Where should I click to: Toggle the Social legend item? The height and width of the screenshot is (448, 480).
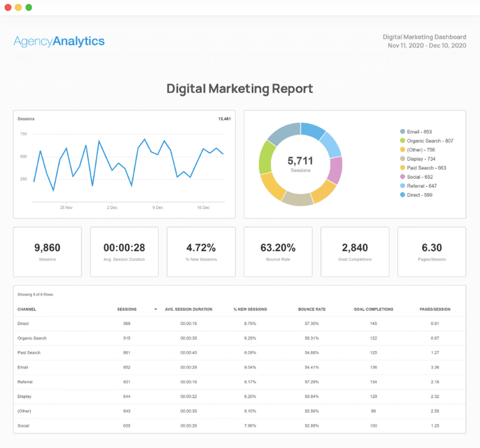click(x=420, y=177)
